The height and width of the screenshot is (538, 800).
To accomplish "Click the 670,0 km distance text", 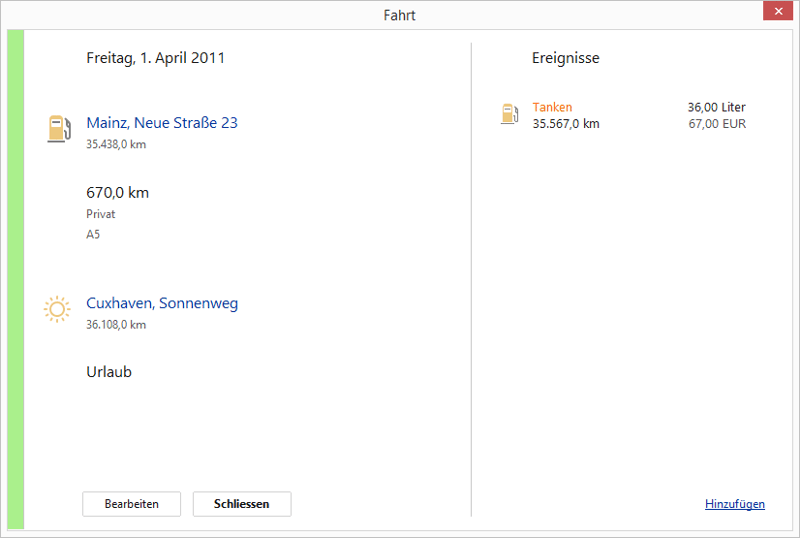I will [117, 193].
